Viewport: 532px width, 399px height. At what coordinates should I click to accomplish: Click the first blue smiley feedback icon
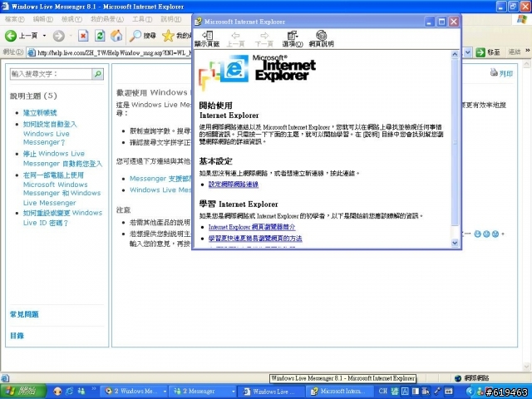coord(477,234)
